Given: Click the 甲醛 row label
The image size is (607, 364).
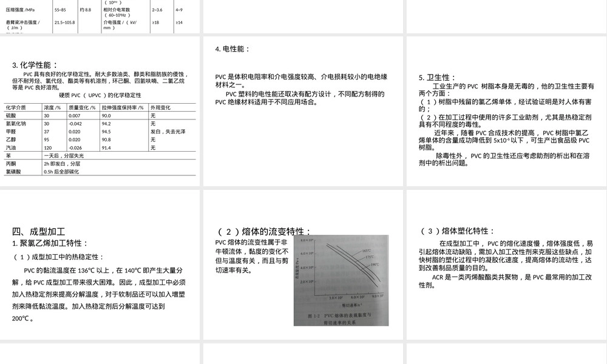Looking at the screenshot, I should click(x=11, y=132).
